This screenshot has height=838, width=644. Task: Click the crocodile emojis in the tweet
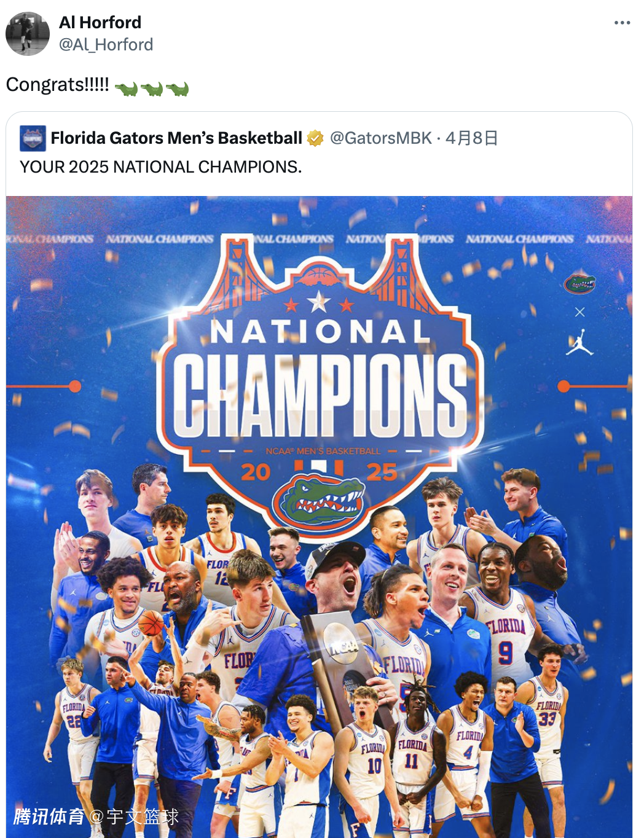click(x=152, y=89)
